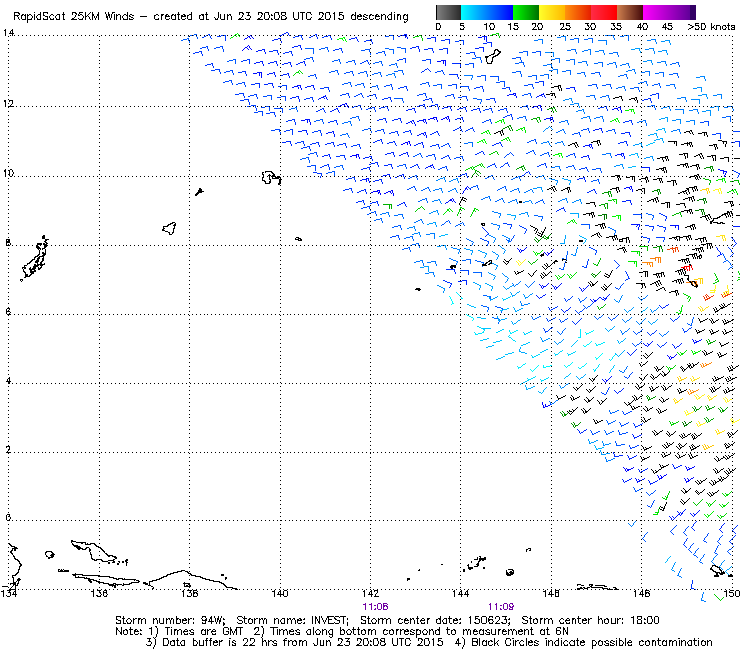740x650 pixels.
Task: Click the purple "11:06" time label
Action: click(x=375, y=607)
